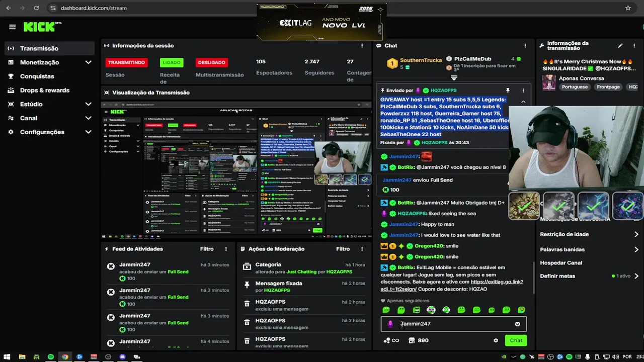This screenshot has width=644, height=362.
Task: Open Conquistas in the sidebar
Action: point(49,76)
